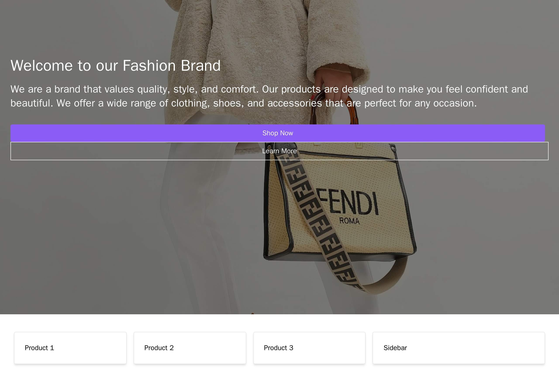Click the outlined Learn More border button
559x392 pixels.
tap(279, 151)
